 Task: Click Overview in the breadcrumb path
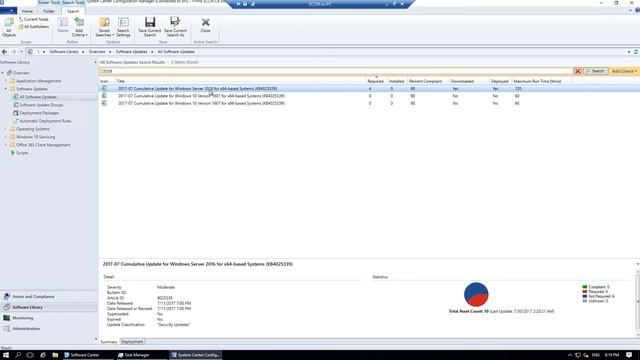tap(97, 52)
